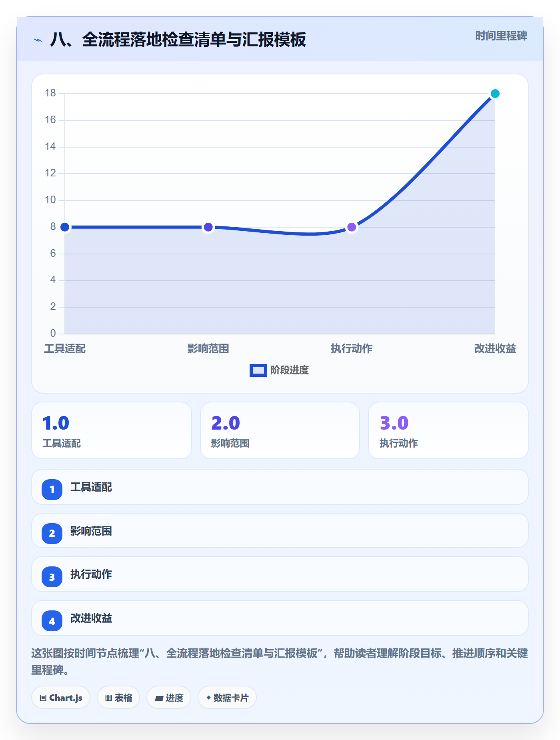Click the 阶段进度 legend label
The image size is (560, 740).
click(x=290, y=370)
